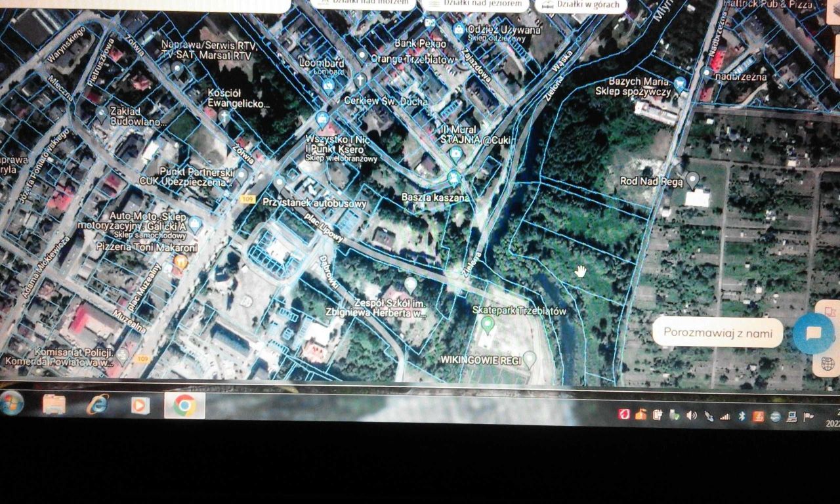Select the Pizzeria Toni Makaroni orange marker

click(x=180, y=262)
